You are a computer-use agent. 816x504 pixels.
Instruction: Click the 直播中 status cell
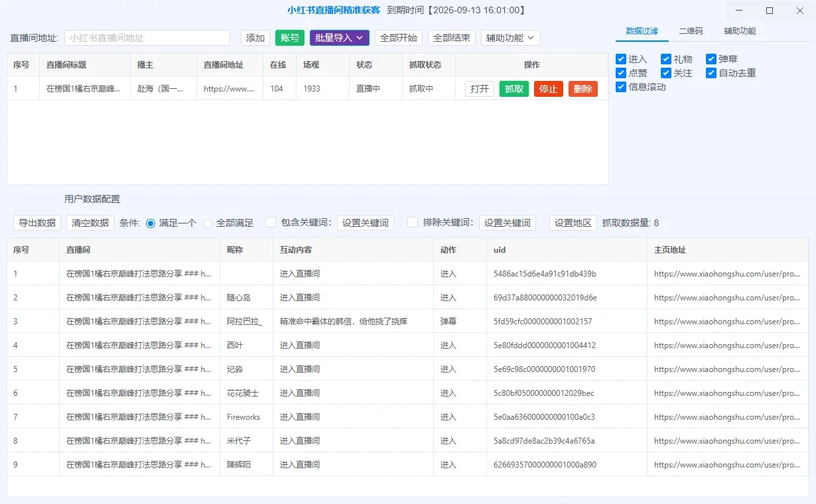click(x=375, y=88)
